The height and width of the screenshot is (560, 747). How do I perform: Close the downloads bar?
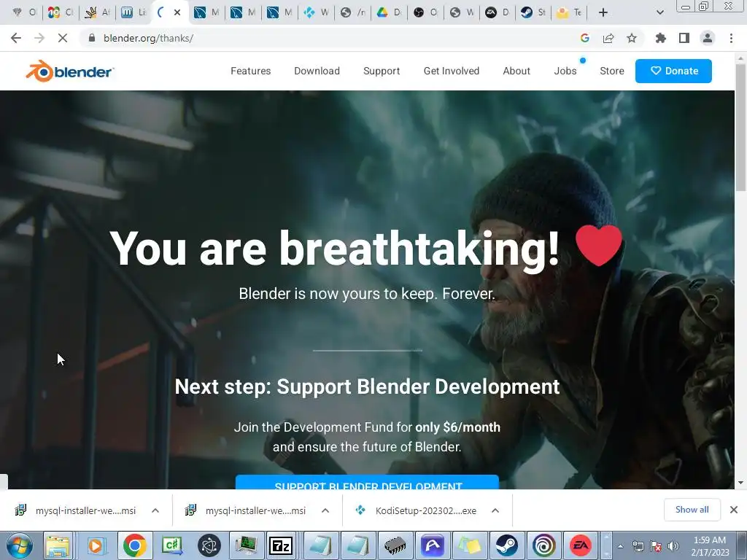tap(734, 510)
